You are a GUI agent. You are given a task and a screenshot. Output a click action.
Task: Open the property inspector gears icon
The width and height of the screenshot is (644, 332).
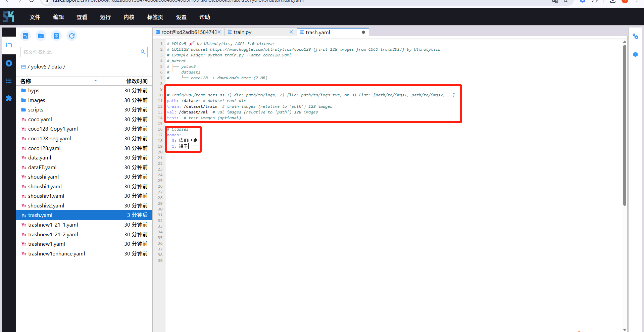point(635,37)
